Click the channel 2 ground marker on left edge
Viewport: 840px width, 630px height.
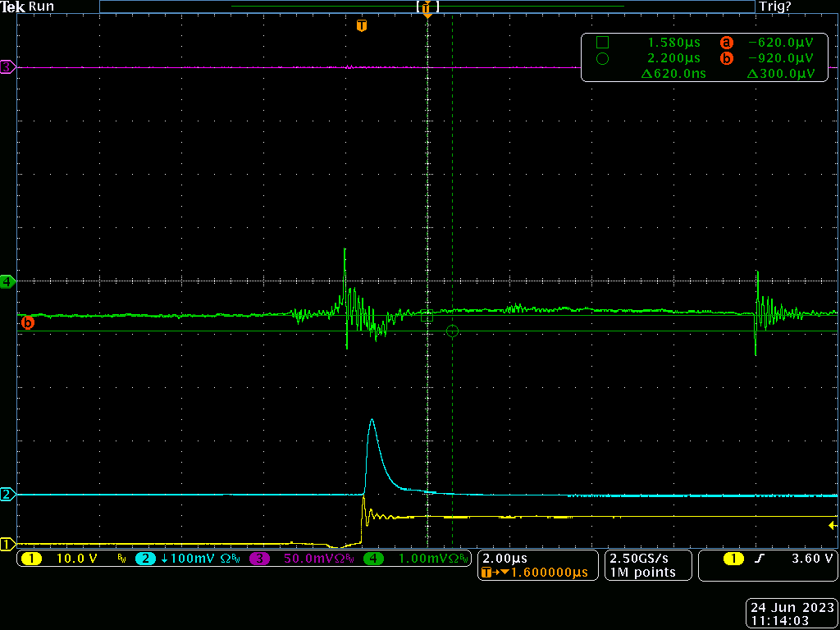click(x=7, y=495)
